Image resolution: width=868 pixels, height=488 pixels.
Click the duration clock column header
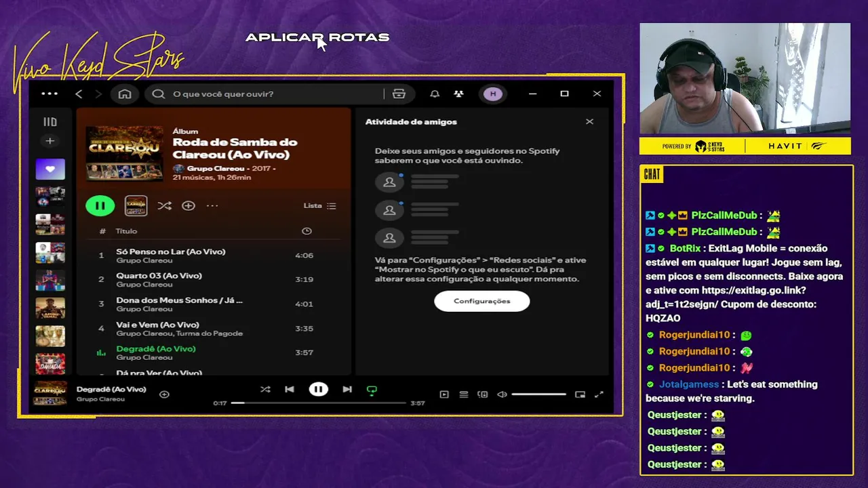307,231
